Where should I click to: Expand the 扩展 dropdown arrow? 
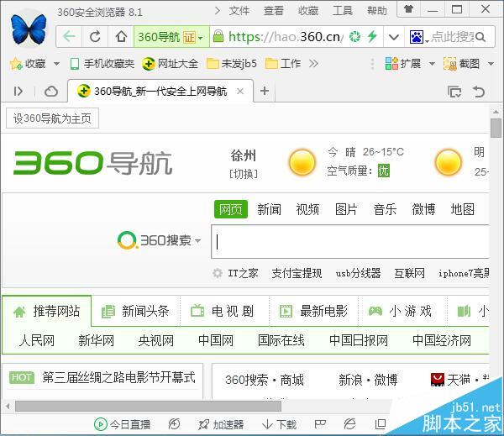[x=432, y=64]
